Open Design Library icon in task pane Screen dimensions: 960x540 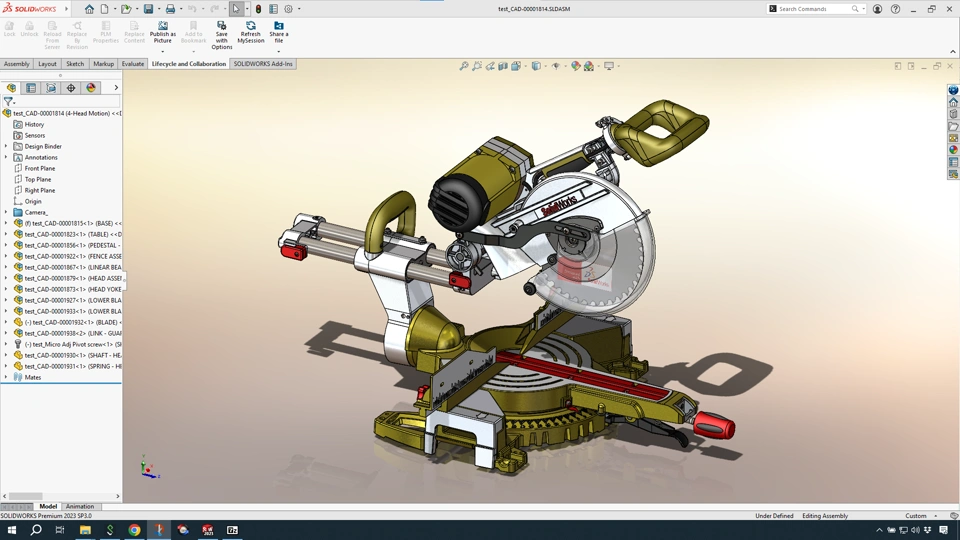(953, 114)
